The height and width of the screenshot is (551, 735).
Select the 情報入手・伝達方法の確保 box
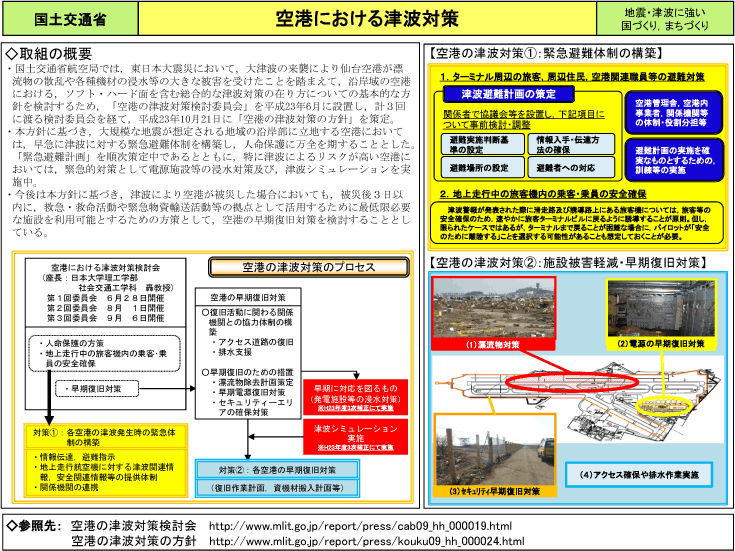click(571, 144)
